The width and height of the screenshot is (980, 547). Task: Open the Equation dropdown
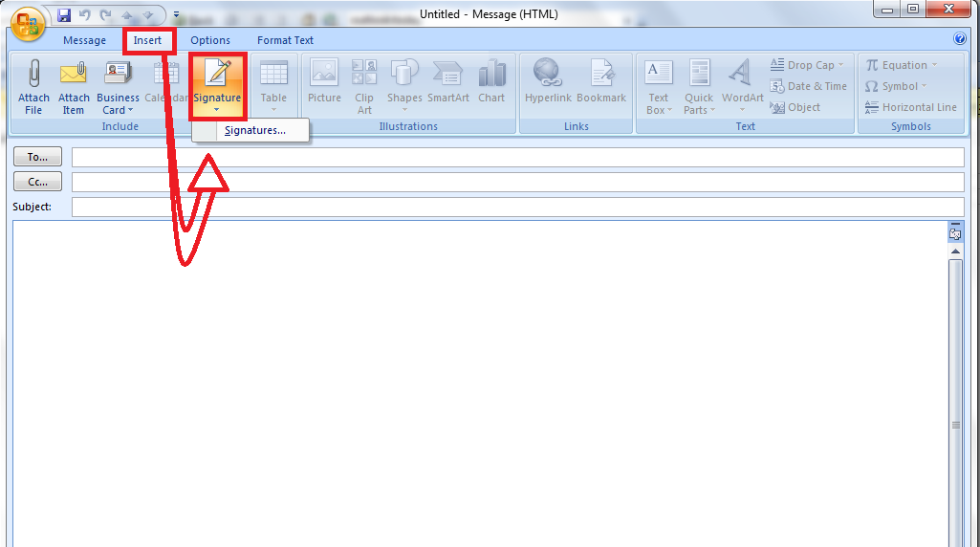902,65
